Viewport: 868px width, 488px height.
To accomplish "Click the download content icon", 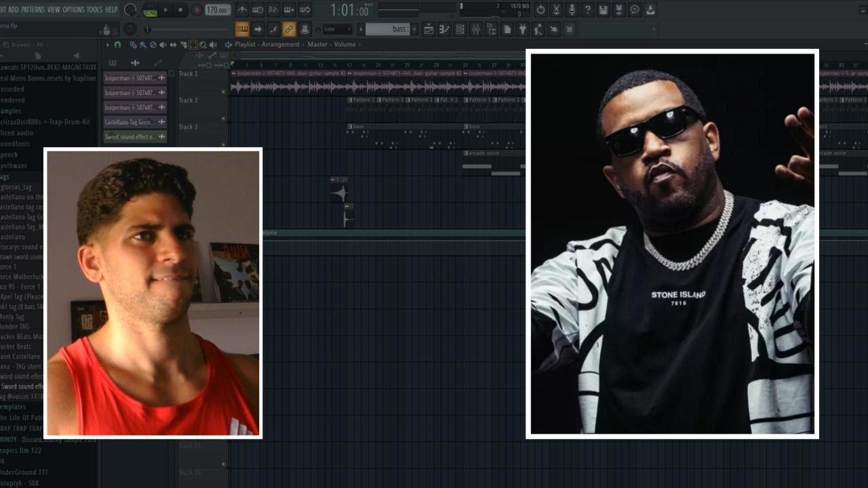I will tap(650, 10).
